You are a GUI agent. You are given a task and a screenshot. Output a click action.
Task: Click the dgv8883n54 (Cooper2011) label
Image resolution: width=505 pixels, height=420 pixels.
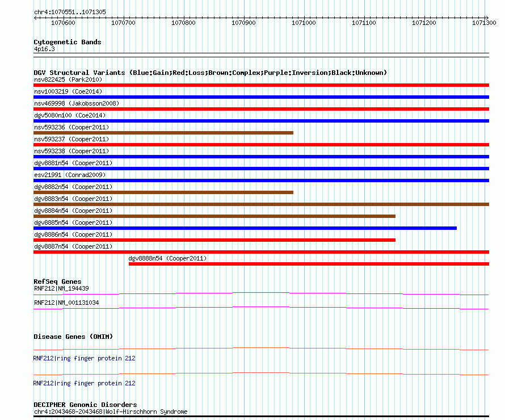73,199
